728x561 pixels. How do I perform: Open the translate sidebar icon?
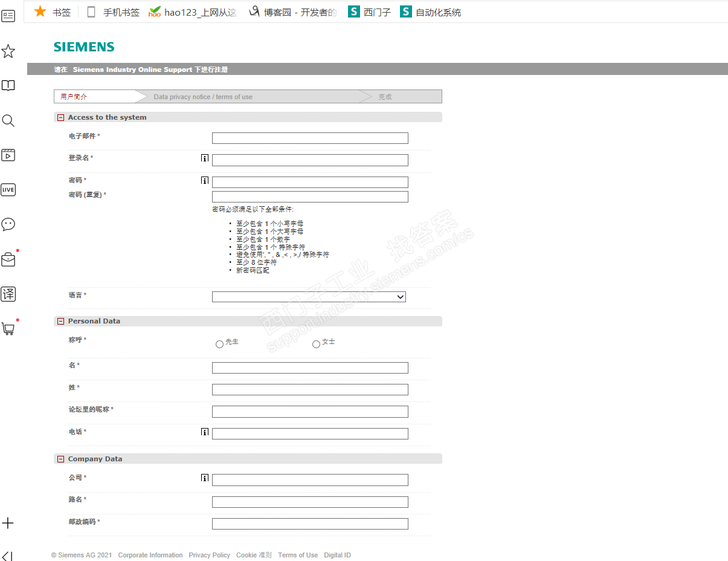pos(8,294)
